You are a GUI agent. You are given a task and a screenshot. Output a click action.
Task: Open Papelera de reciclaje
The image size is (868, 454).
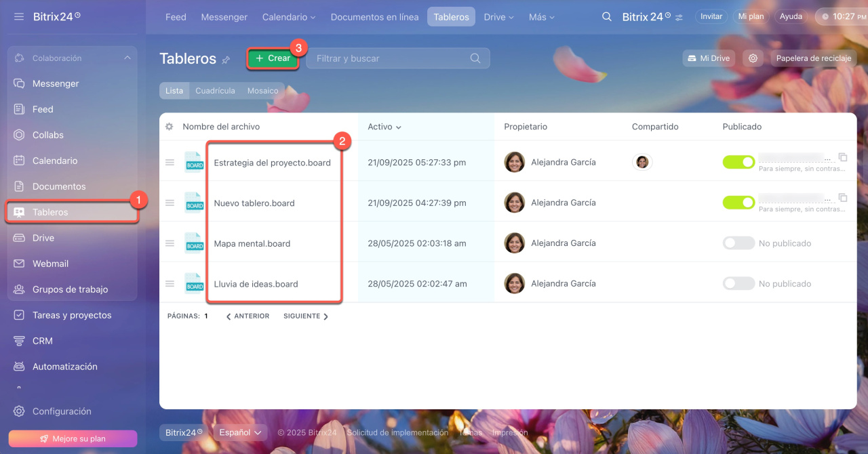tap(813, 58)
